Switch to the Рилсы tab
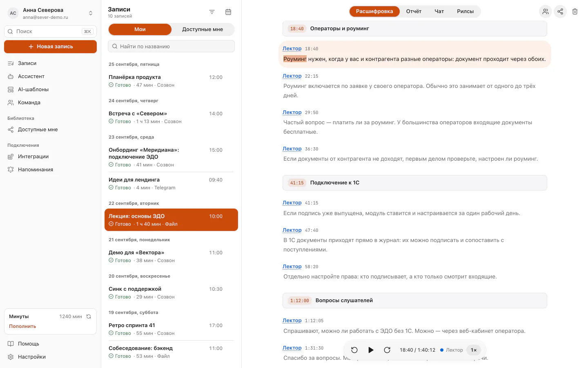 coord(465,11)
